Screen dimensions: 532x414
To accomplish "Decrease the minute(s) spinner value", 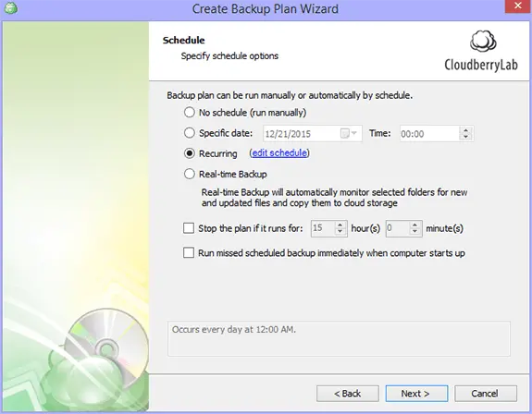I will click(414, 231).
